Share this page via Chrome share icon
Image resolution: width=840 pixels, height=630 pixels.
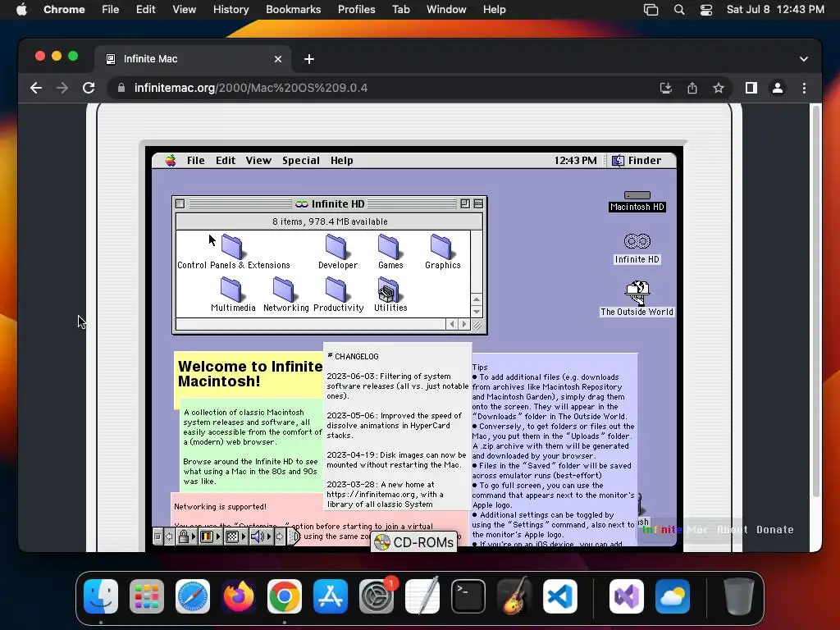pyautogui.click(x=692, y=88)
